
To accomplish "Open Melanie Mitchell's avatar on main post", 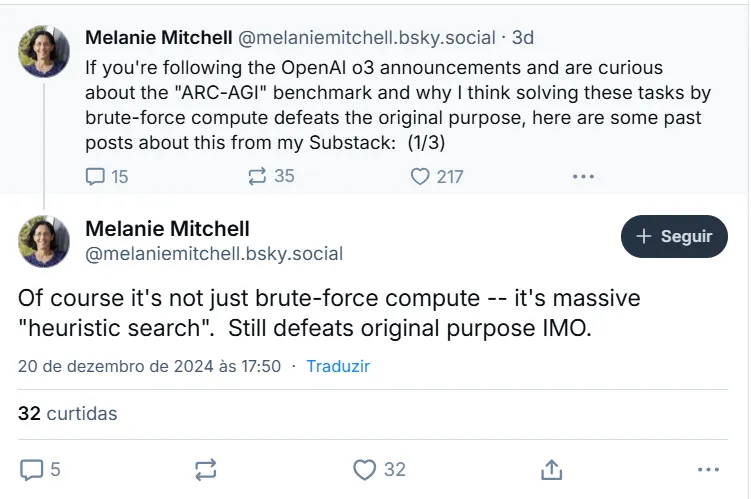I will [x=45, y=240].
